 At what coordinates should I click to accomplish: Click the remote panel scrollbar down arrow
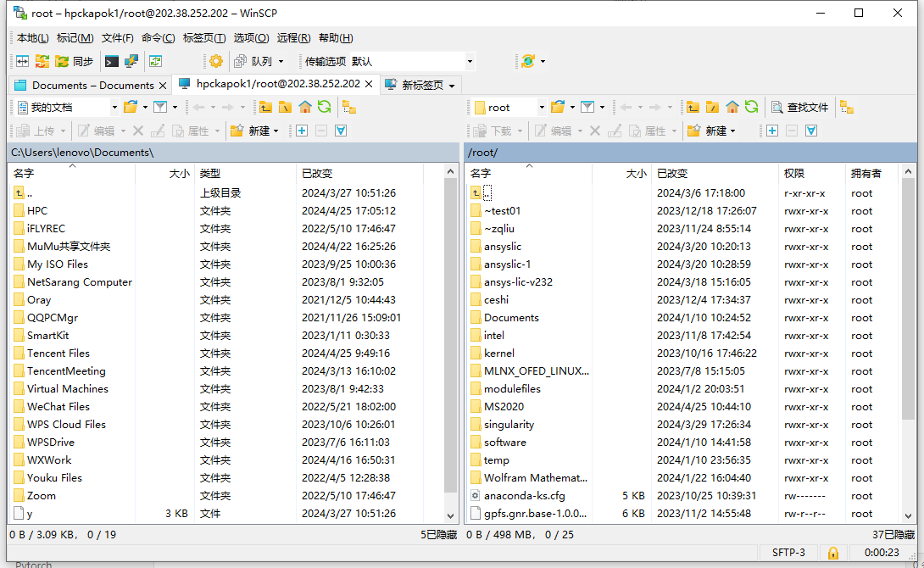click(x=908, y=515)
